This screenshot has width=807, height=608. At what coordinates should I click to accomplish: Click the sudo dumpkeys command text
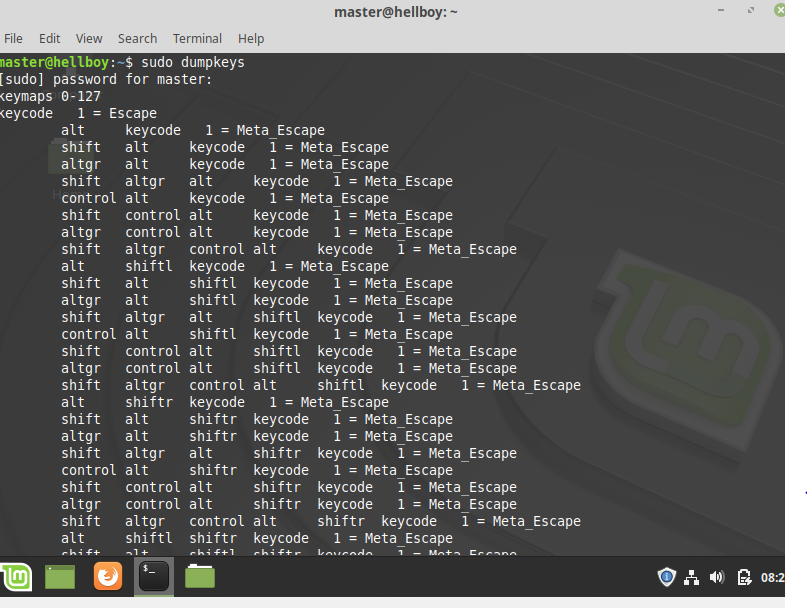pyautogui.click(x=193, y=62)
